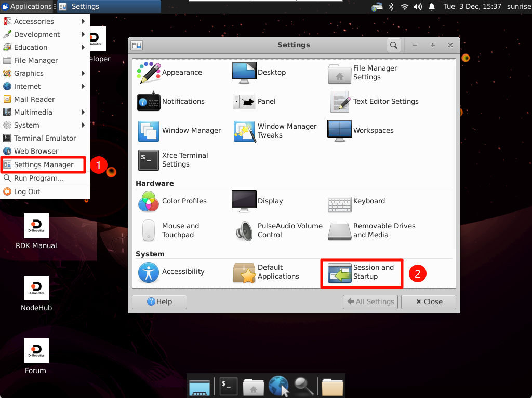Open Session and Startup settings
The width and height of the screenshot is (532, 398).
click(362, 273)
